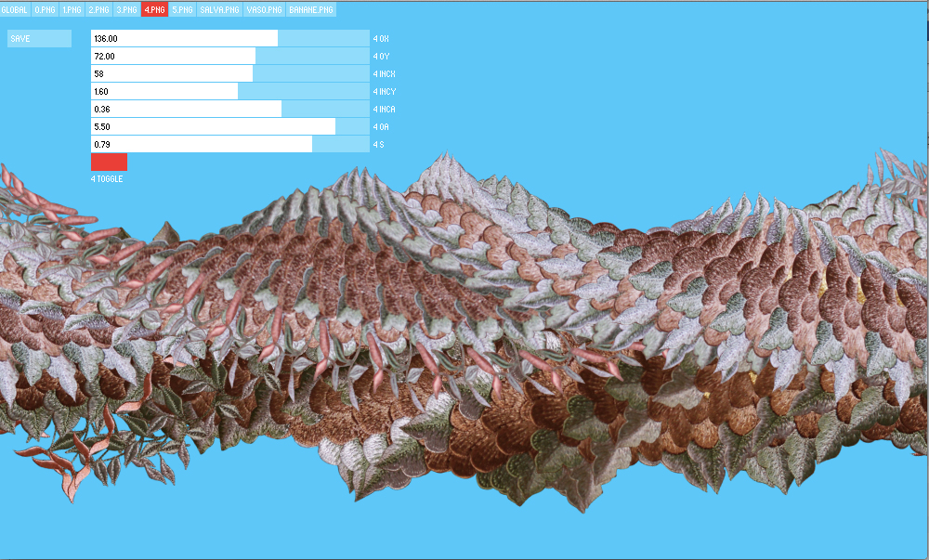Switch to the VASO.PNG tab

click(x=264, y=10)
